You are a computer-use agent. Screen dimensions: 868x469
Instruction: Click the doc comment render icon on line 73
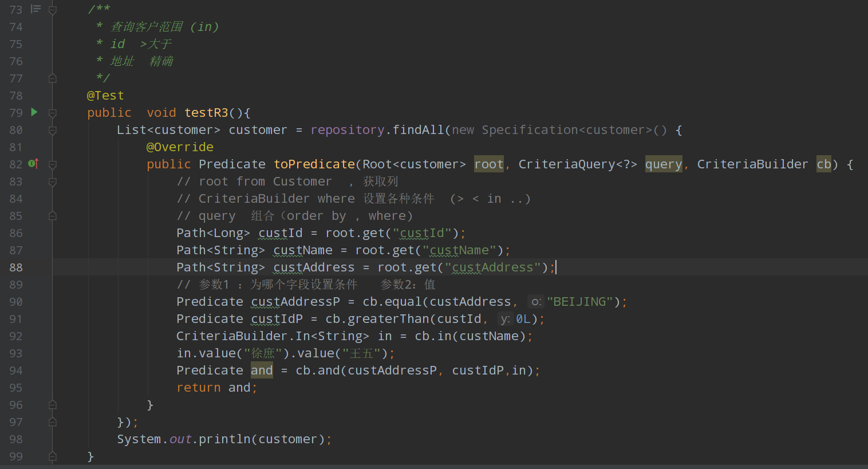click(x=35, y=9)
